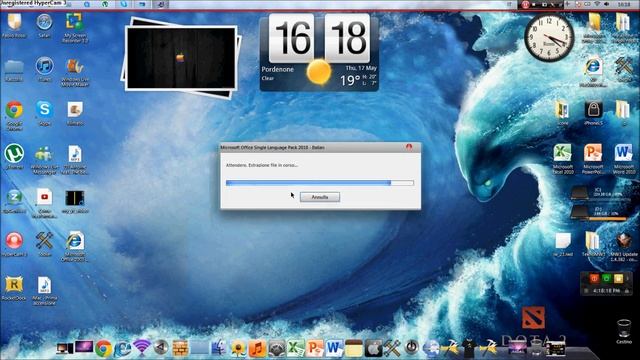
Task: Close the Office Language Pack dialog
Action: [x=409, y=147]
